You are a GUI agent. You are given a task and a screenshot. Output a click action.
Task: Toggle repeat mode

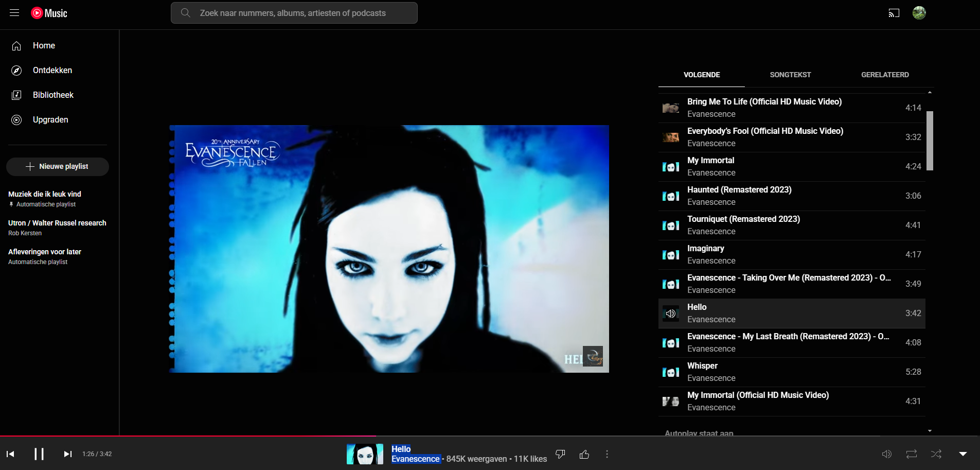point(912,454)
